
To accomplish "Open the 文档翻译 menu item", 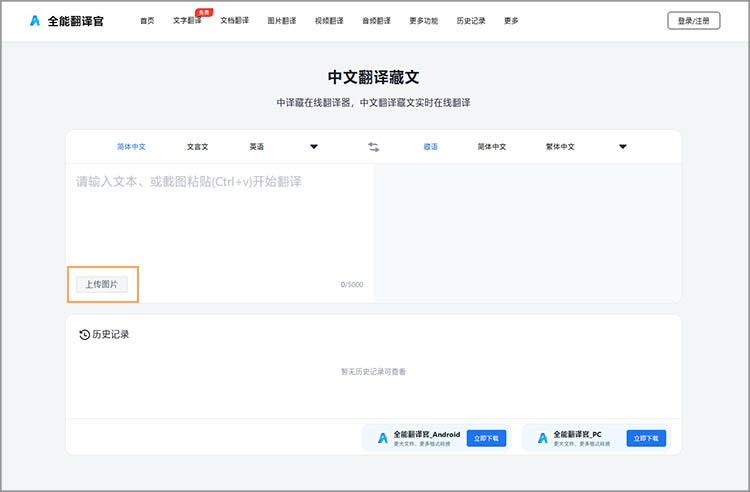I will 234,20.
